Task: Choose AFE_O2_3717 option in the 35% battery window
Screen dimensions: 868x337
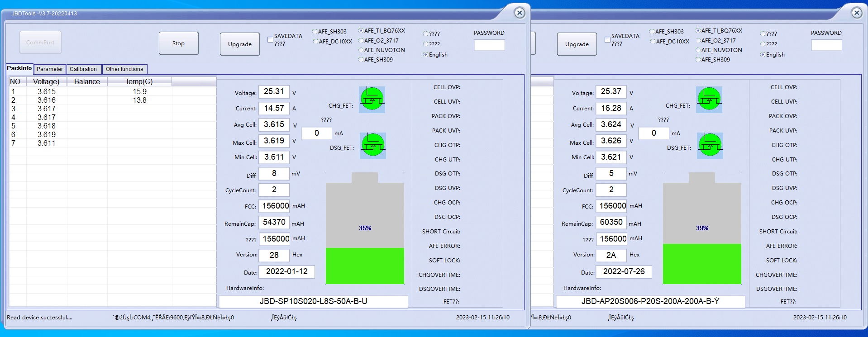Action: pyautogui.click(x=361, y=41)
